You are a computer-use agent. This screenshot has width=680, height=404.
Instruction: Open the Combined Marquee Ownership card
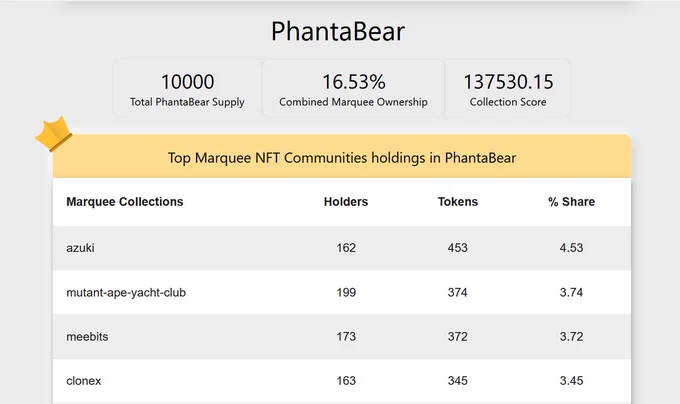(353, 88)
